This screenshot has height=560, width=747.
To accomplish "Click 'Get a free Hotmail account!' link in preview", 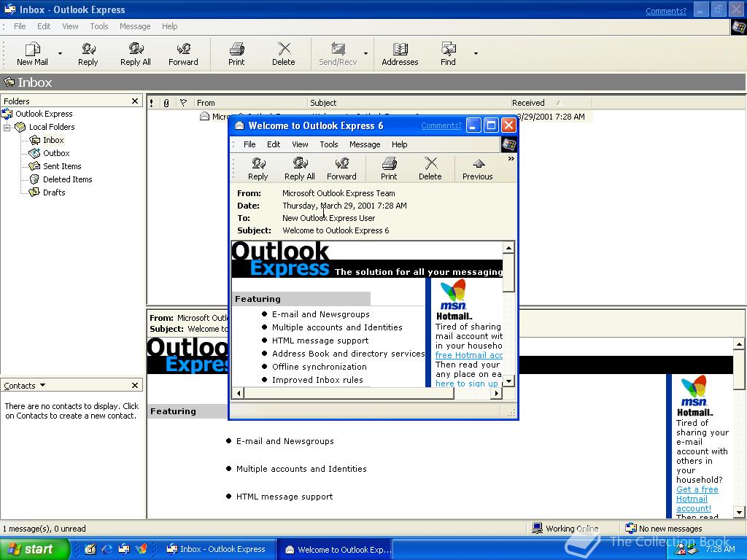I will coord(697,499).
